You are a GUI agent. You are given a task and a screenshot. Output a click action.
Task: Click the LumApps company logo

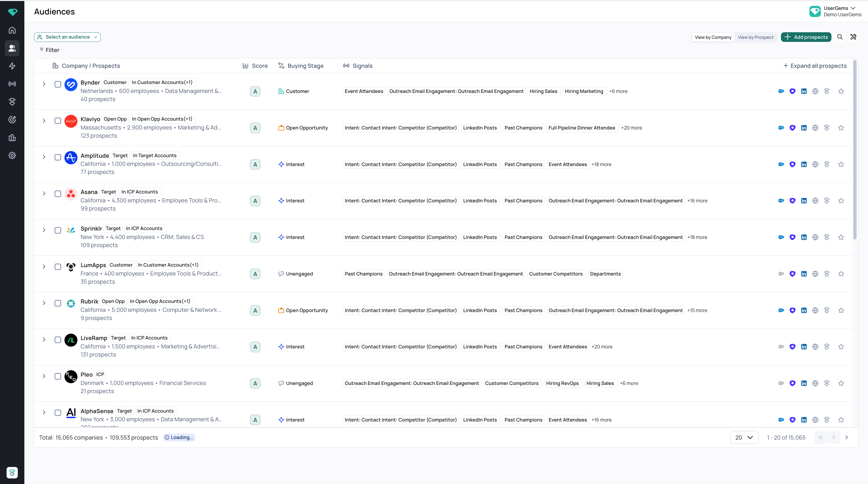(x=71, y=267)
